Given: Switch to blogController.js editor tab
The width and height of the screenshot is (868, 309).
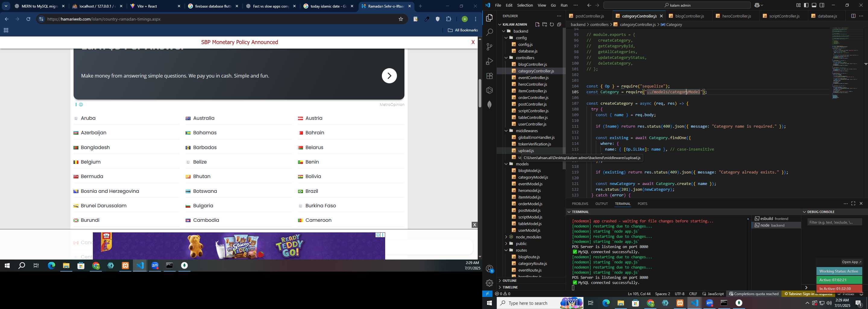Looking at the screenshot, I should pos(689,16).
